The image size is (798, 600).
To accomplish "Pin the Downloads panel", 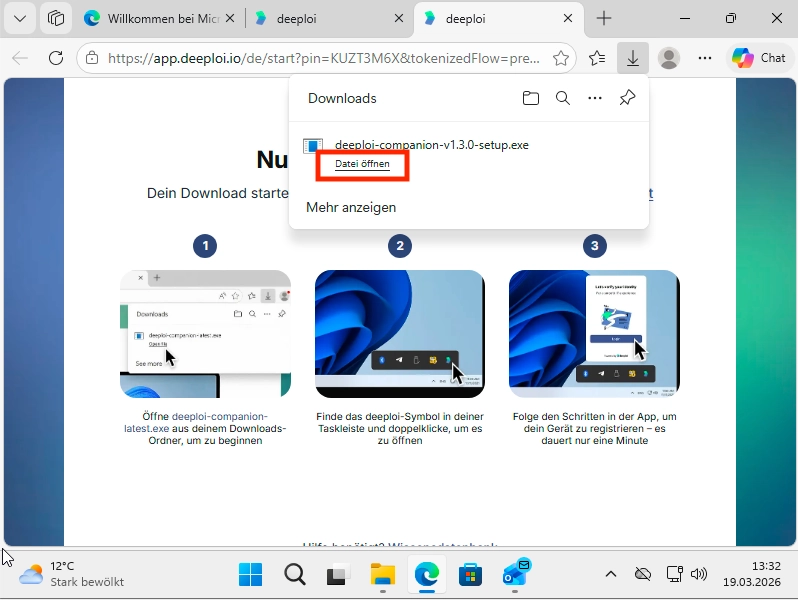I will coord(627,98).
